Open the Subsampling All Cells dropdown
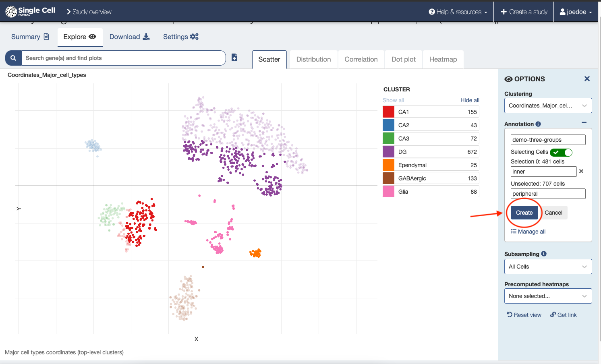 (548, 267)
